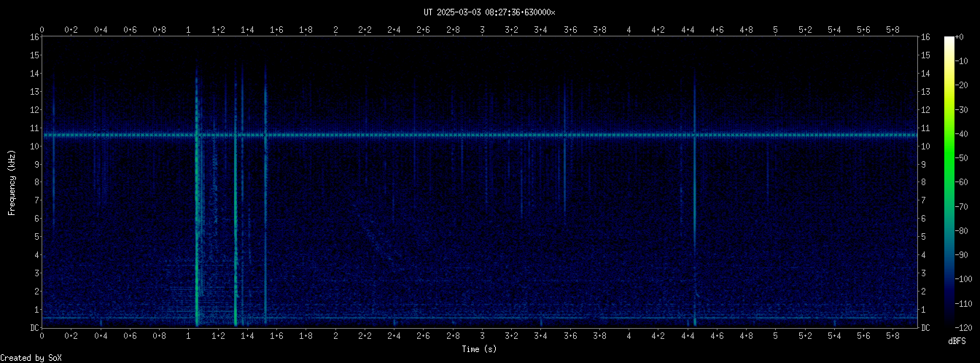Select the -120 value on the dBFS scale
The height and width of the screenshot is (363, 980).
[965, 327]
